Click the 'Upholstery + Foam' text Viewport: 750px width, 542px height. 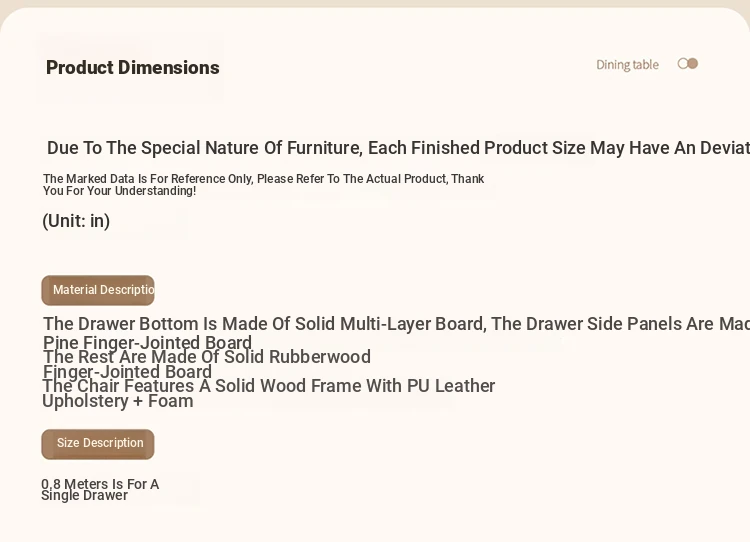coord(118,401)
